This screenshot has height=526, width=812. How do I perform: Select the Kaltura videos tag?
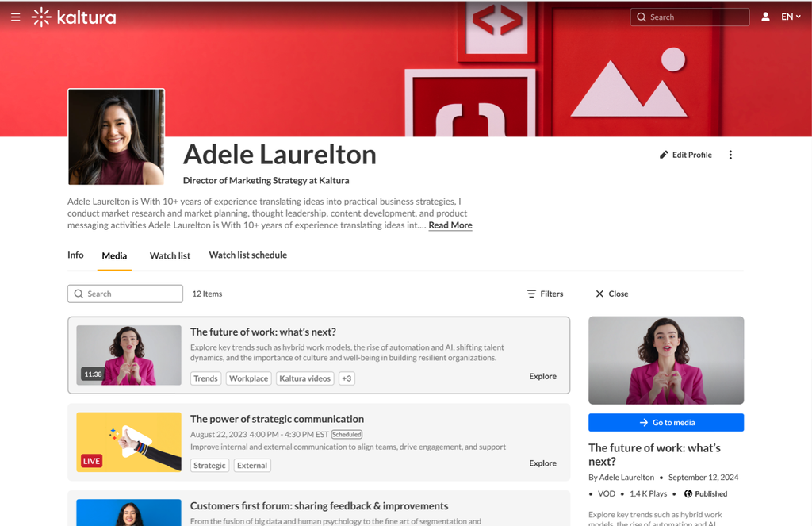click(x=305, y=378)
